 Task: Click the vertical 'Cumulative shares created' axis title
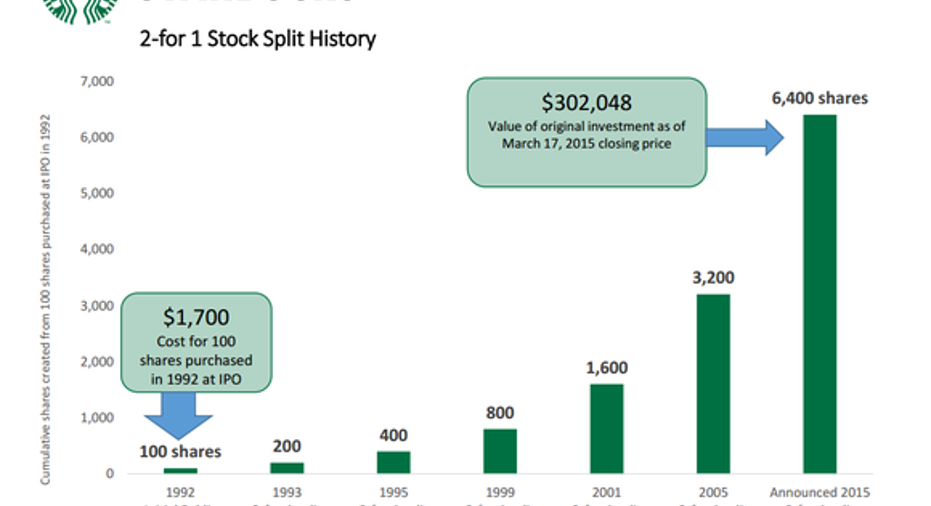45,299
